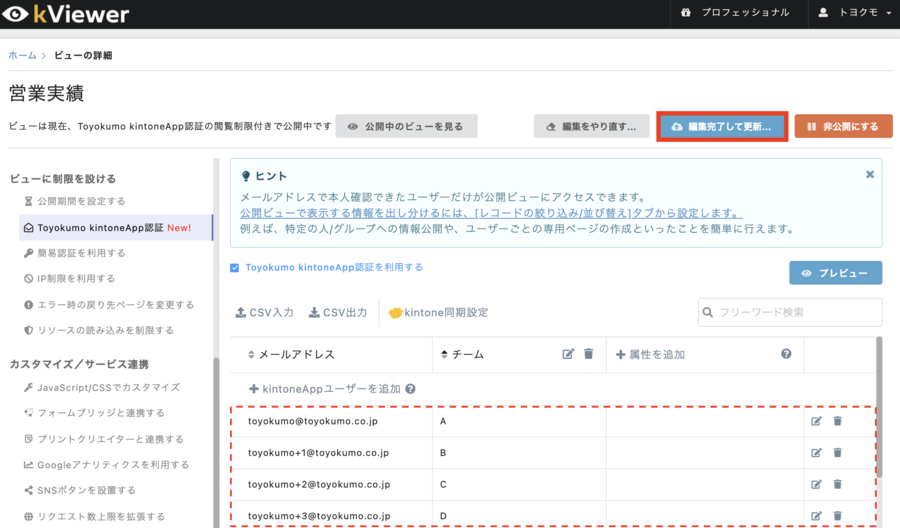Toggle Toyokumo kintoneApp認証を利用する checkbox
900x528 pixels.
235,268
